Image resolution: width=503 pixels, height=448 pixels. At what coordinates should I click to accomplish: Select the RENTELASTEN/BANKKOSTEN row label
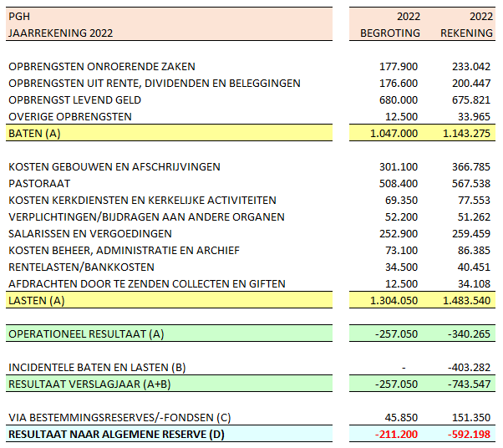[81, 267]
